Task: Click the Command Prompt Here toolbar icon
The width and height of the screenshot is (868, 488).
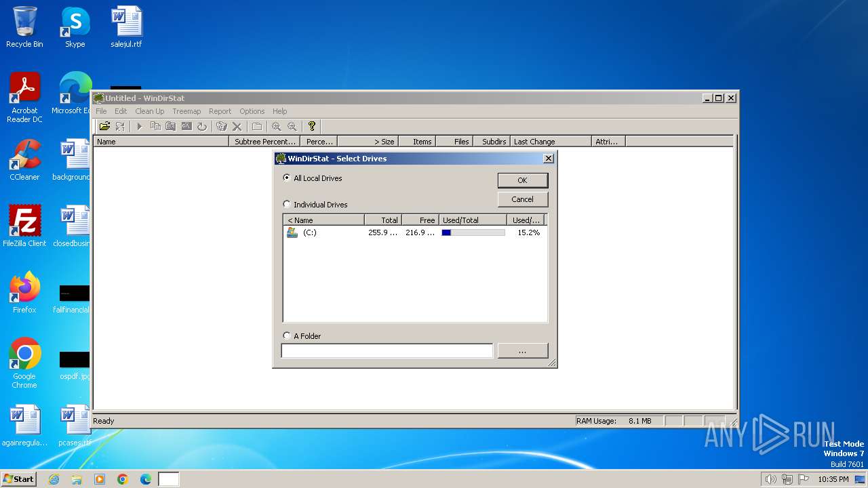Action: pos(186,126)
